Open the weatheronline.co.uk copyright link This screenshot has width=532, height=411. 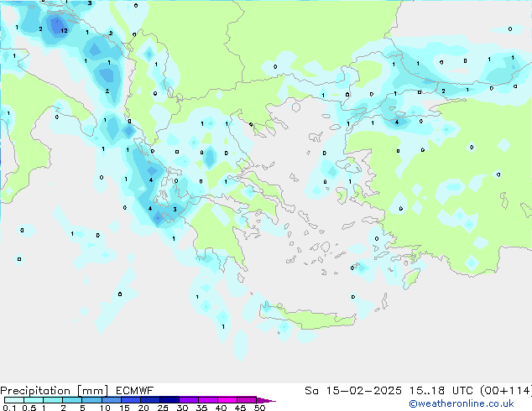pos(462,403)
